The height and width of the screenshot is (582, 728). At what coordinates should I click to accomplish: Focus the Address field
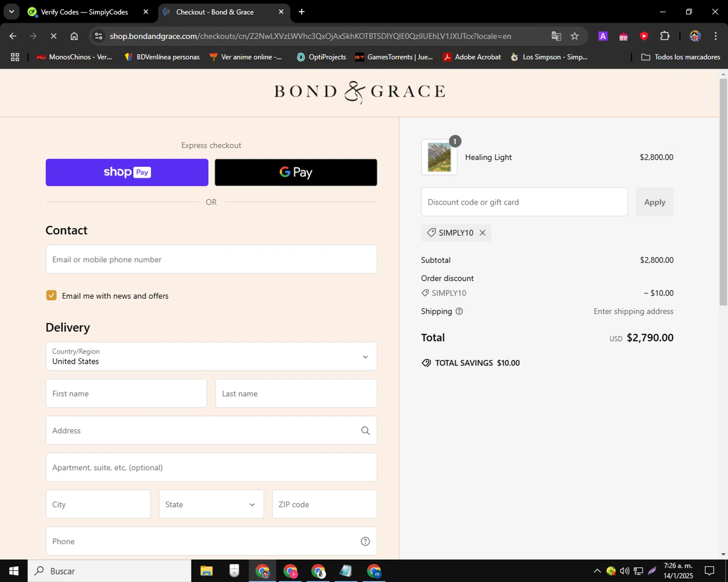pos(211,430)
